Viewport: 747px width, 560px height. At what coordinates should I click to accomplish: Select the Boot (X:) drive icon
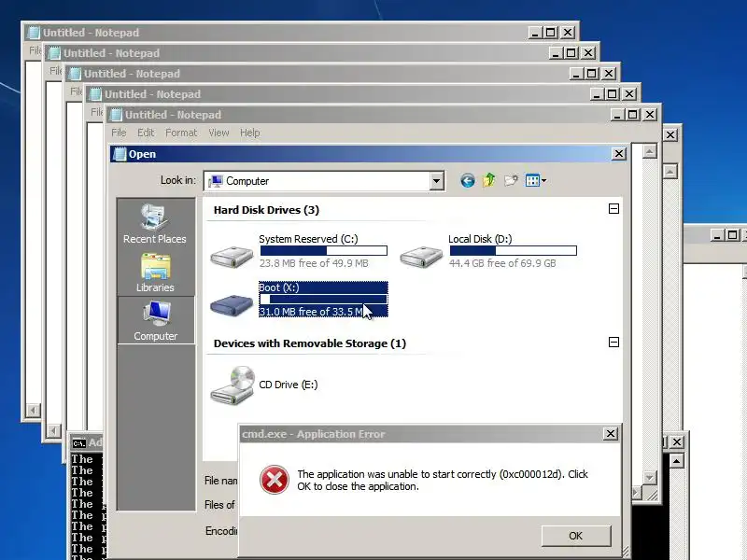click(232, 305)
